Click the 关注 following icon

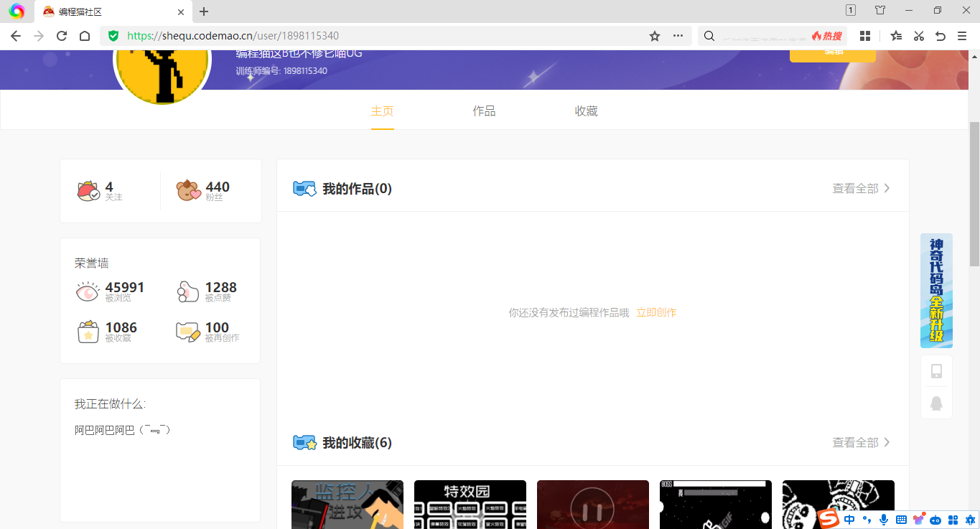[x=88, y=191]
